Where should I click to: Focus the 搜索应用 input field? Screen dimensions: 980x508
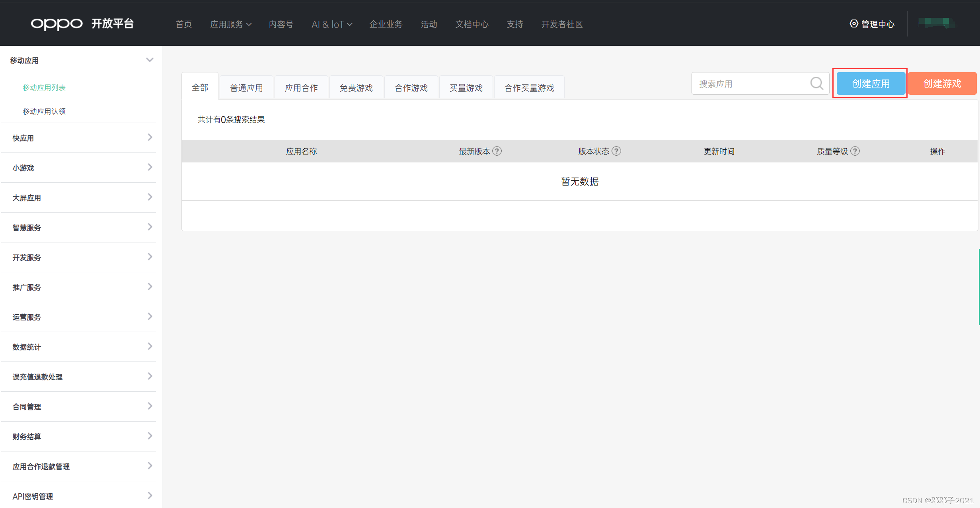pyautogui.click(x=750, y=84)
